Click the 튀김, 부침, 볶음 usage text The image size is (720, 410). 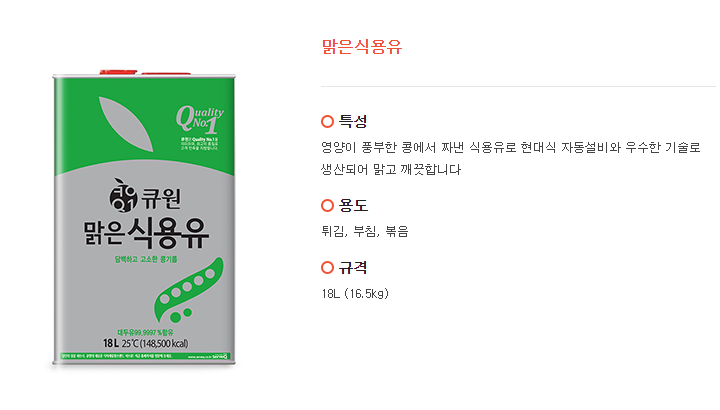(365, 231)
